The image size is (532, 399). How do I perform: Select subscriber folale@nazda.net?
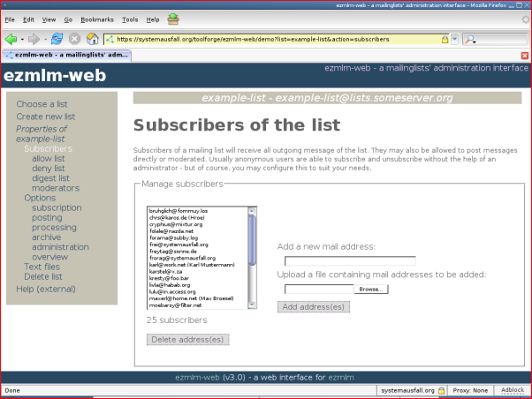(x=198, y=231)
